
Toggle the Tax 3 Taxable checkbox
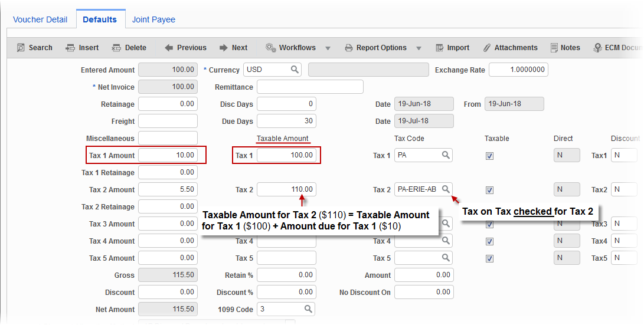pos(489,225)
